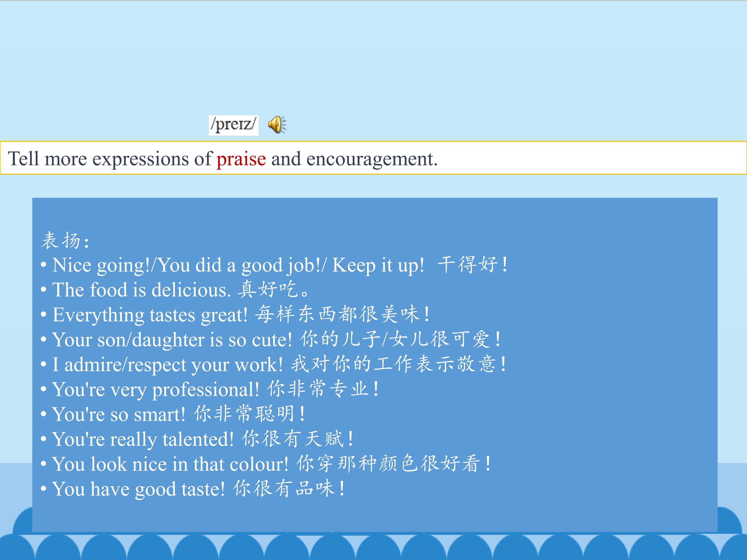Click 'You're very professional!' line

[210, 389]
